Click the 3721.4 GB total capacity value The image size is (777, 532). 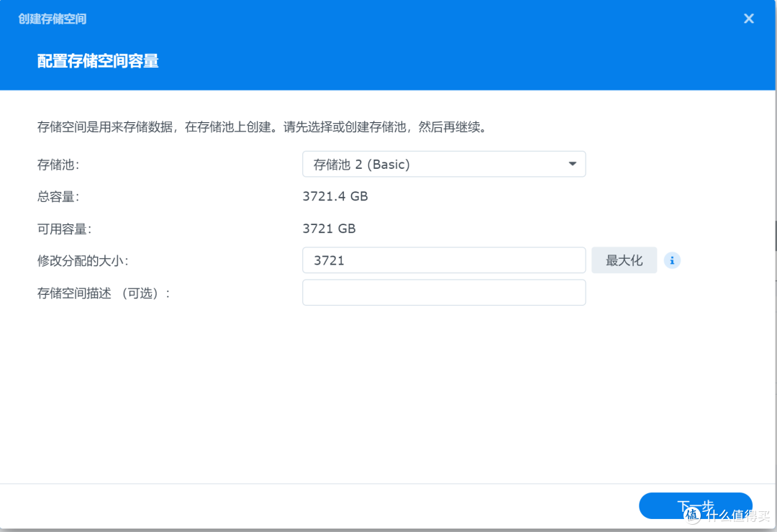(x=335, y=196)
